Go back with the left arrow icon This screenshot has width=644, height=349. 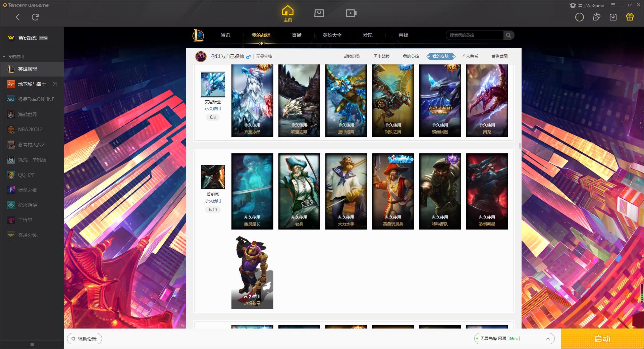click(x=18, y=17)
